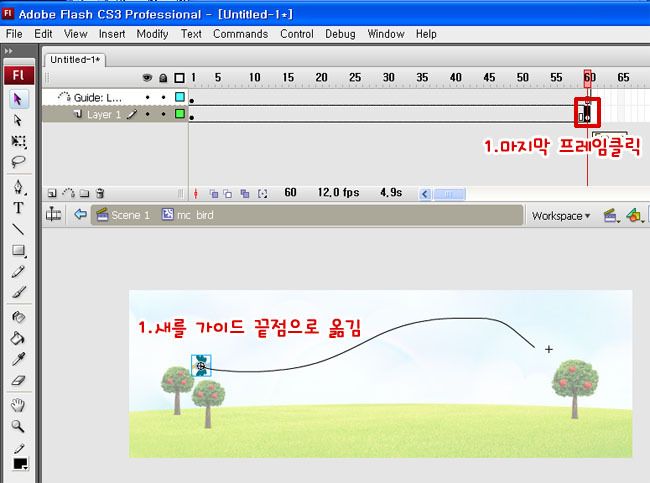Toggle lock dot of Layer 1
Image resolution: width=650 pixels, height=483 pixels.
point(163,114)
